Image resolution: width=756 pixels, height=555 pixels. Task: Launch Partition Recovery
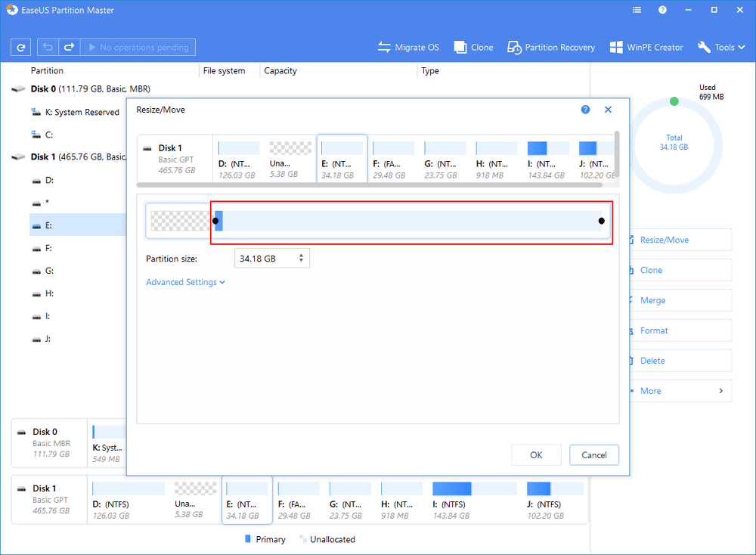coord(551,48)
